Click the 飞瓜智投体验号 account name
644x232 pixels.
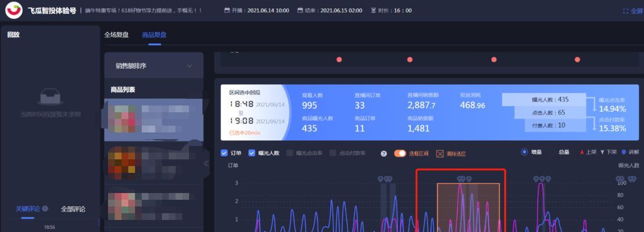(x=52, y=10)
